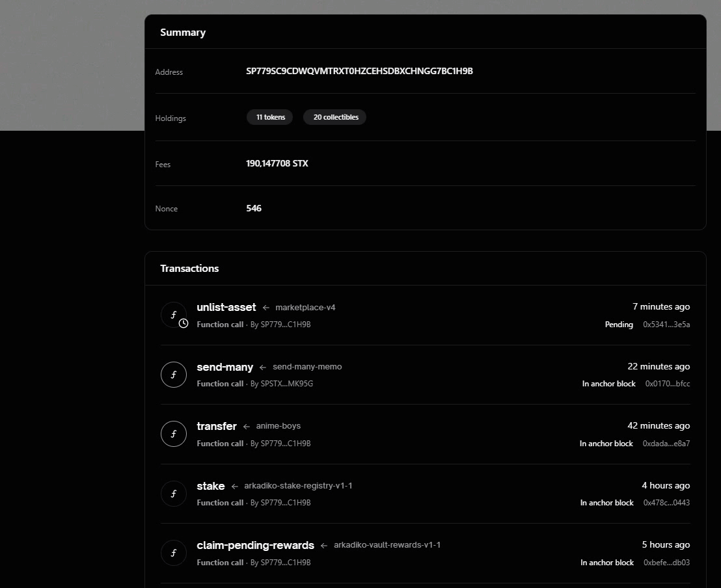The height and width of the screenshot is (588, 721).
Task: Click the function call icon next to transfer
Action: click(173, 434)
